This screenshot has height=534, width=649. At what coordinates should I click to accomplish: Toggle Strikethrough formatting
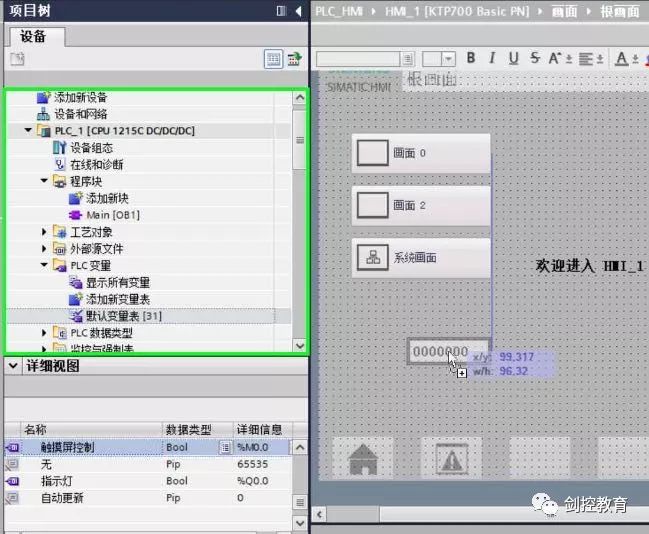click(535, 58)
